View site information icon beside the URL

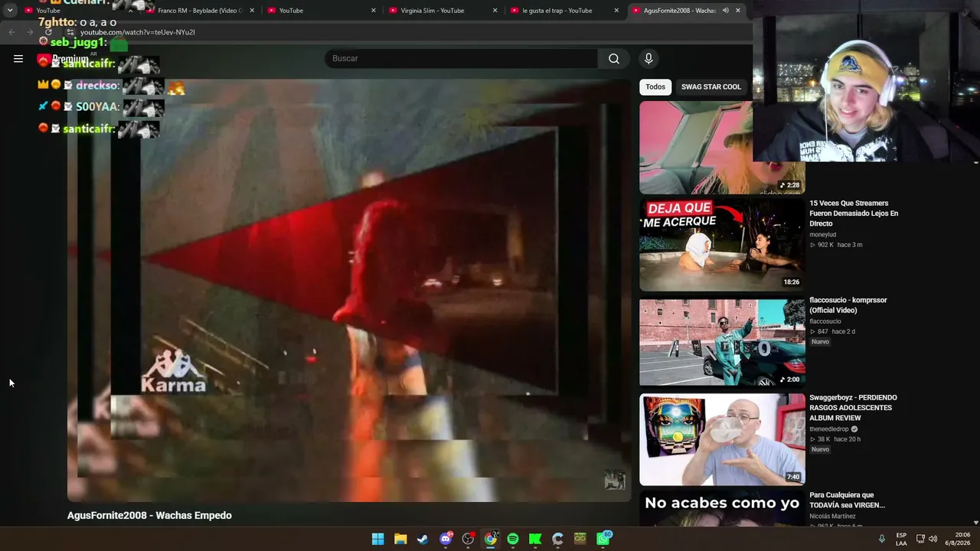(70, 32)
